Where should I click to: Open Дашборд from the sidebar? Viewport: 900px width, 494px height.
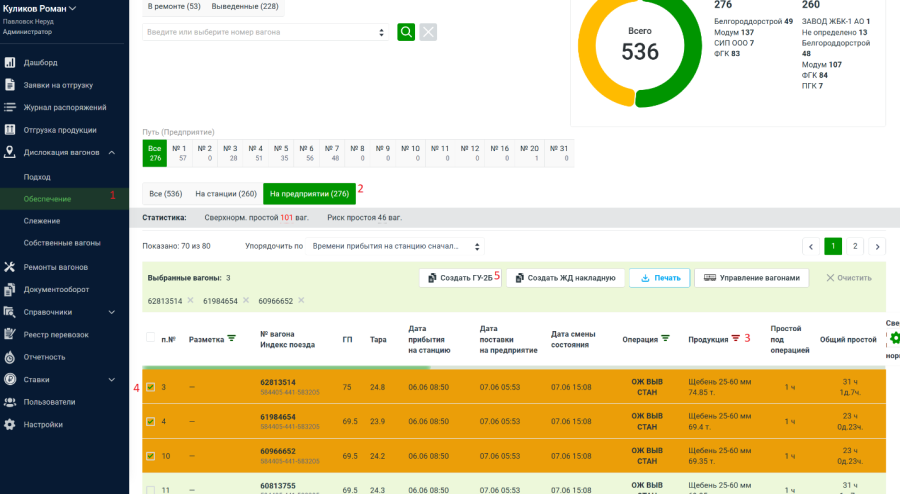[x=41, y=62]
